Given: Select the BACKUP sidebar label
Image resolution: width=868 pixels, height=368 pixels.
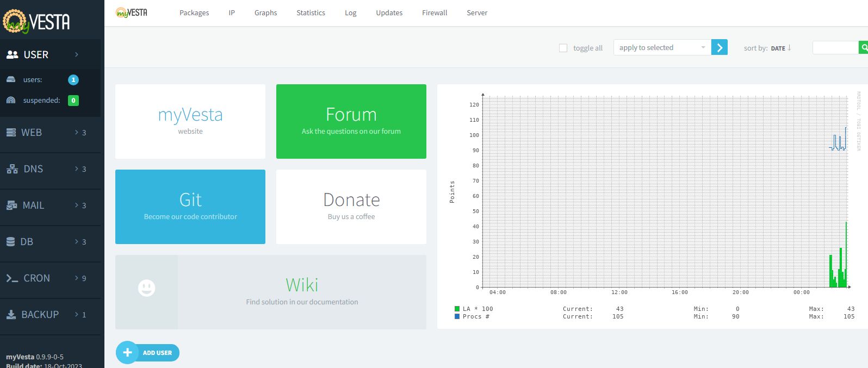Looking at the screenshot, I should click(x=40, y=314).
